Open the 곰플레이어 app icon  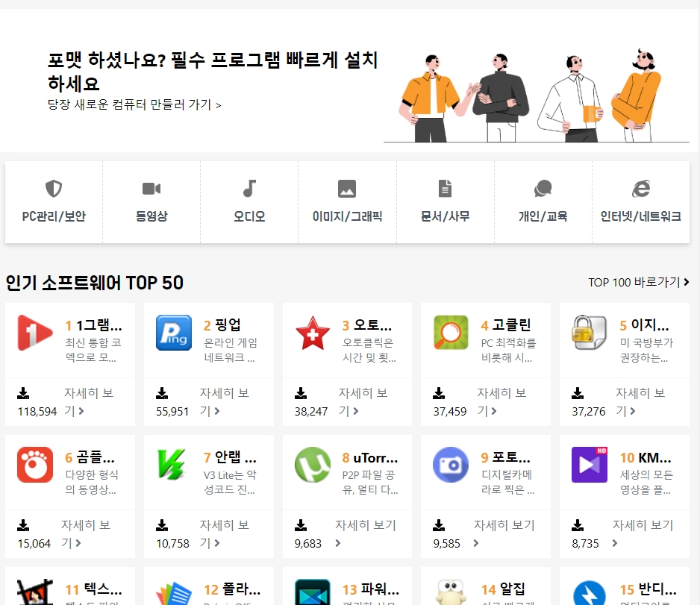click(x=34, y=465)
